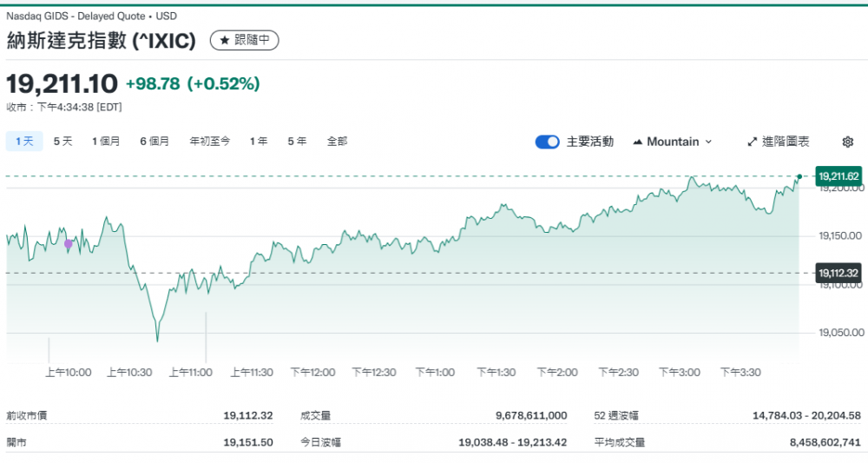The width and height of the screenshot is (868, 463).
Task: Click the expand arrows icon beside 進階圖表
Action: tap(753, 142)
